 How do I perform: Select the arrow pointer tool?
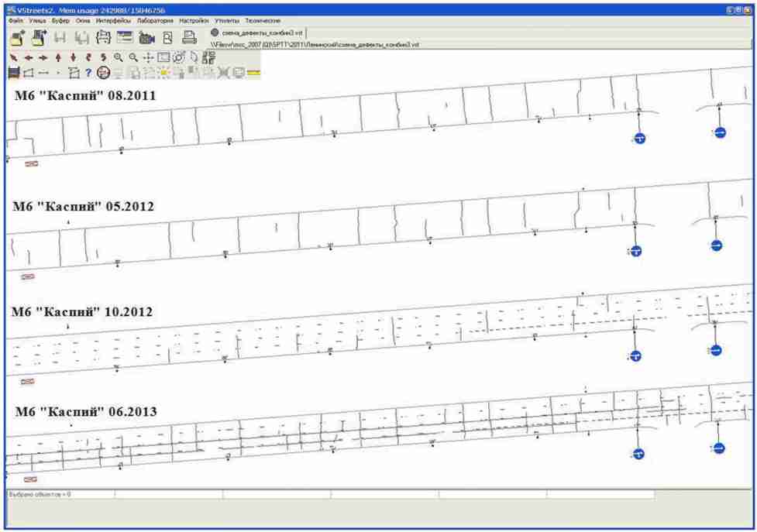[13, 58]
